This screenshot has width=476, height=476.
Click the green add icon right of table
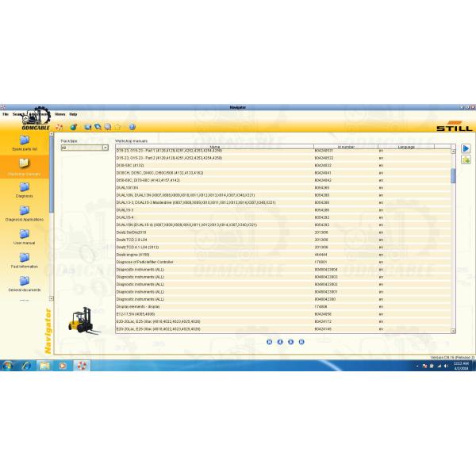point(466,159)
